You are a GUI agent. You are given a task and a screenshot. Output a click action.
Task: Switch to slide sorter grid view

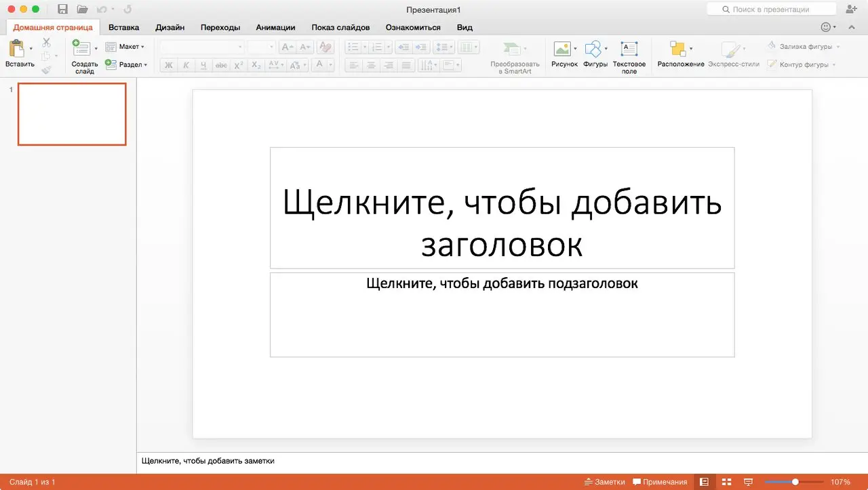pos(726,482)
